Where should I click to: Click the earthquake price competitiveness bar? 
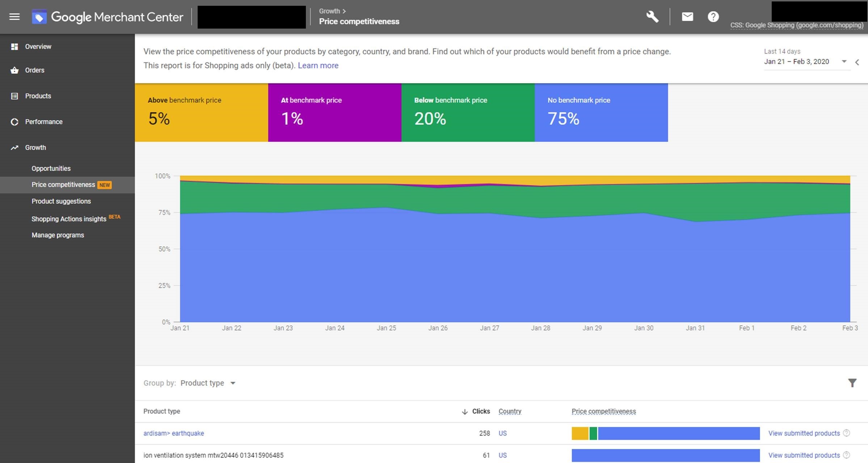[x=666, y=433]
